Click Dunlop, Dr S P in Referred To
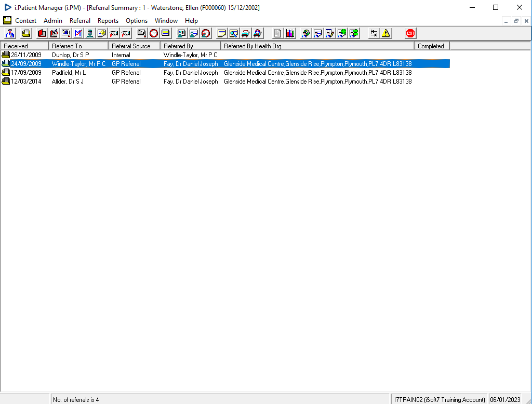Image resolution: width=532 pixels, height=404 pixels. (71, 55)
